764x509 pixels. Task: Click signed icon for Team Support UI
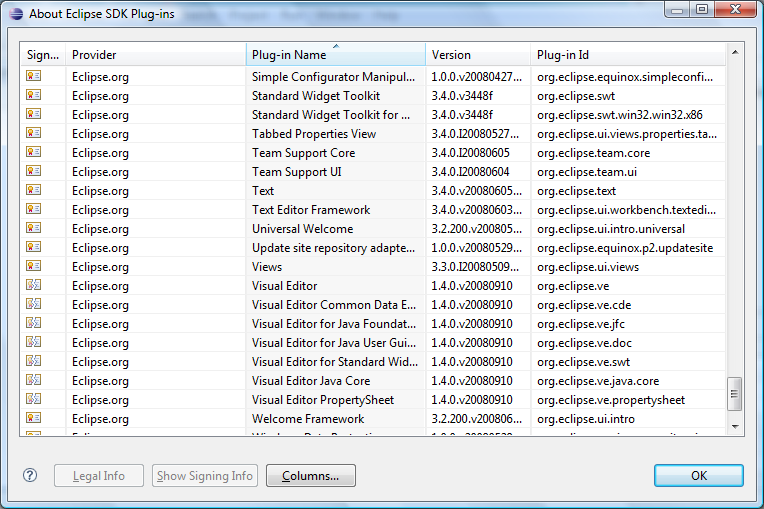pos(34,171)
